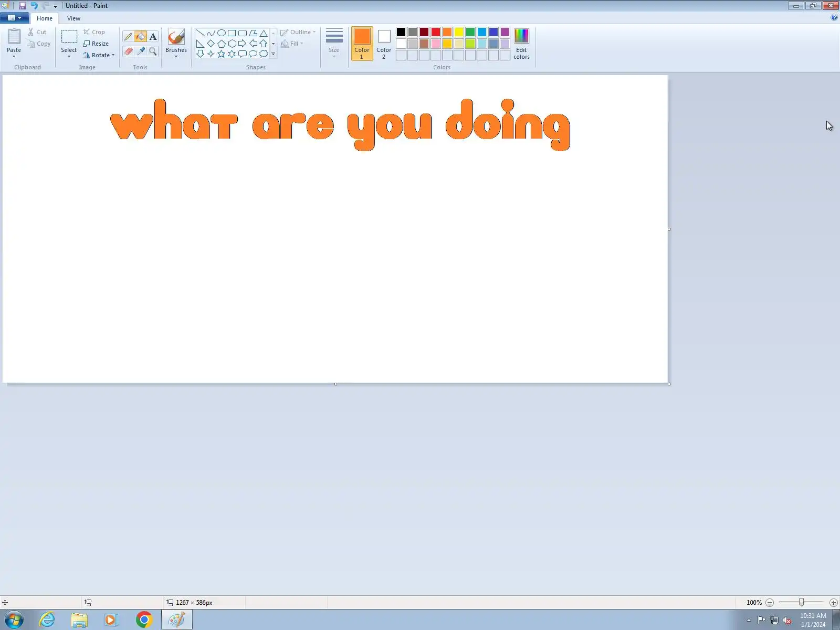The height and width of the screenshot is (630, 840).
Task: Expand the Brushes dropdown arrow
Action: pyautogui.click(x=176, y=53)
